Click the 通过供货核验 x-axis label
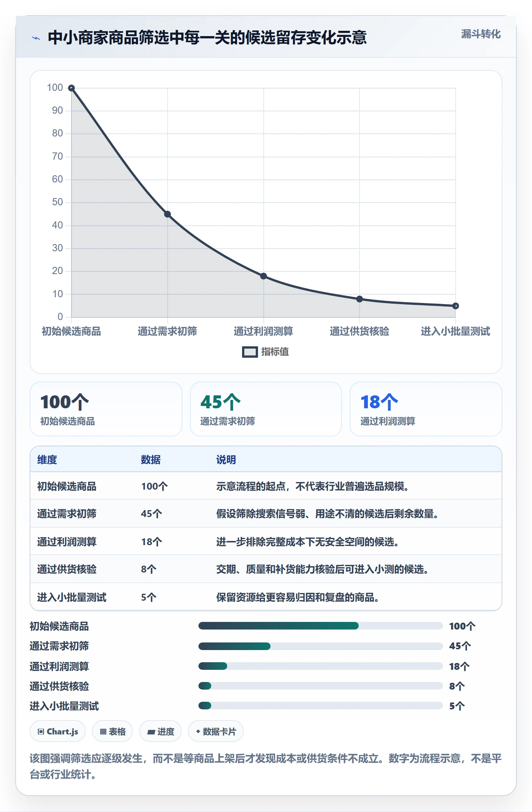Image resolution: width=532 pixels, height=812 pixels. (x=359, y=331)
